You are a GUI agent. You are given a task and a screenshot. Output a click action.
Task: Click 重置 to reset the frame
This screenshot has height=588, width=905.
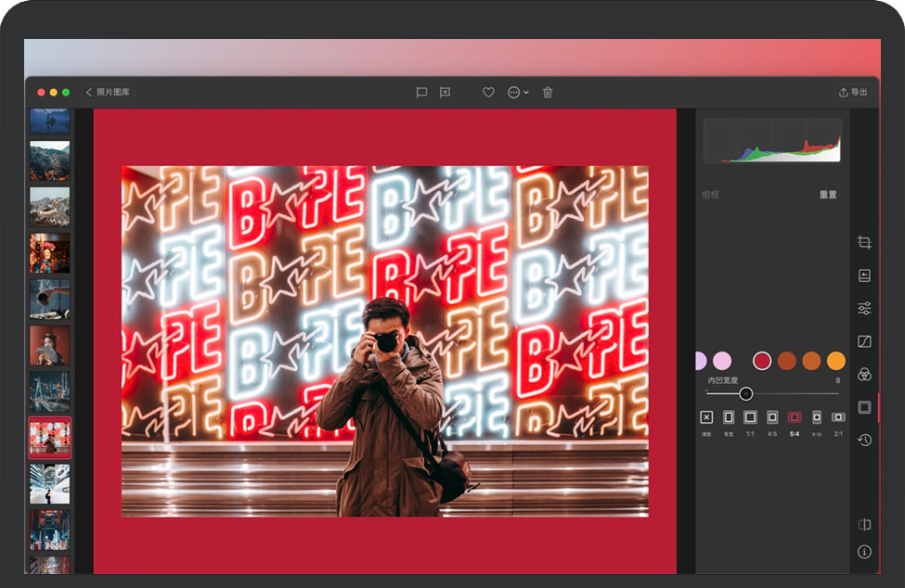827,195
